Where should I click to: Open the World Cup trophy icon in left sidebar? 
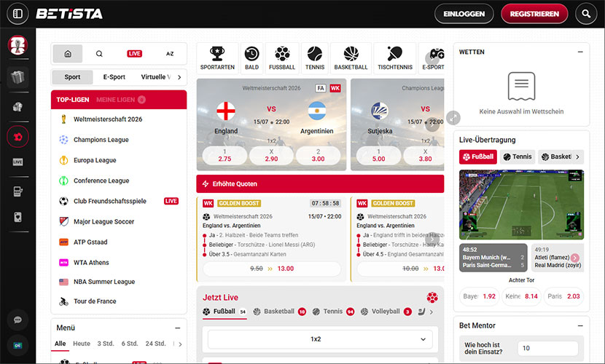point(17,45)
